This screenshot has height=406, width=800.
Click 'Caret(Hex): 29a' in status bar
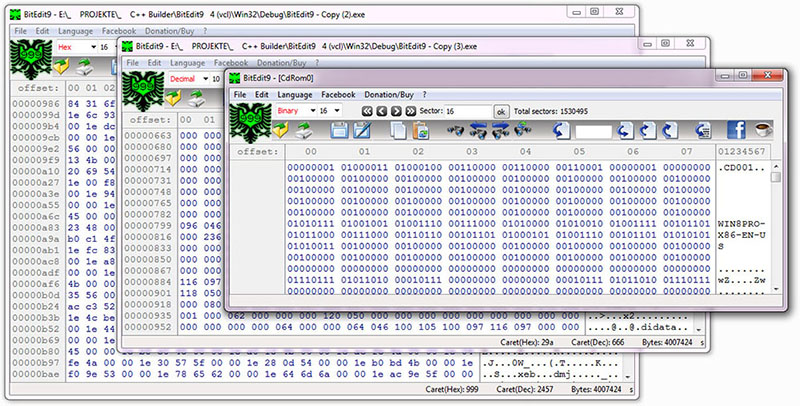click(x=527, y=342)
